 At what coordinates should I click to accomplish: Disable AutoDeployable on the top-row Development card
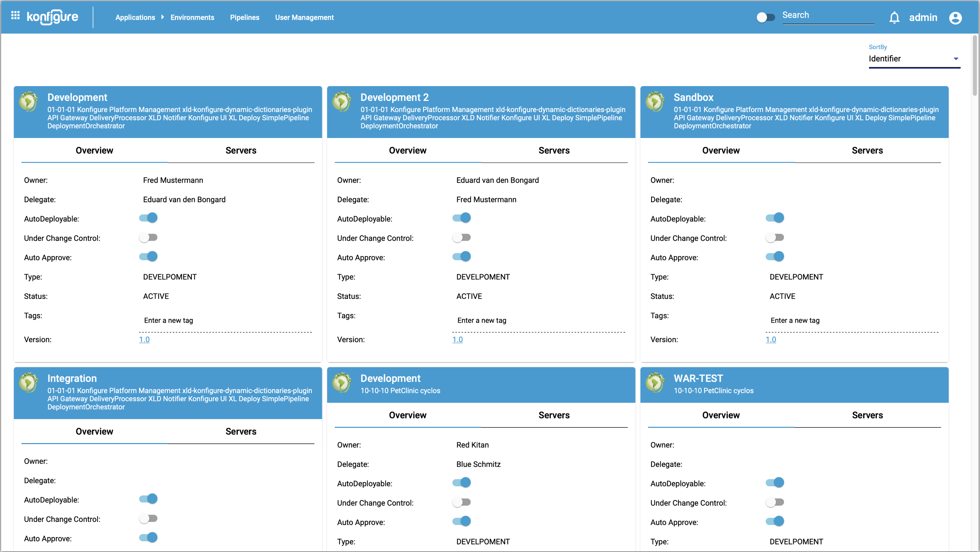click(x=148, y=218)
